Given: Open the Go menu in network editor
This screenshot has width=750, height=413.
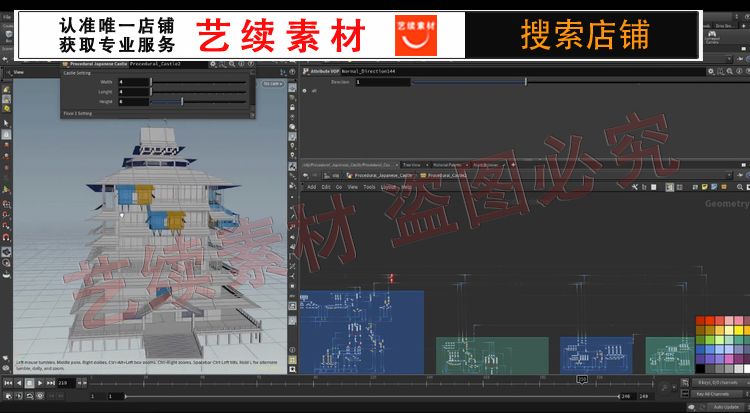Looking at the screenshot, I should click(339, 187).
